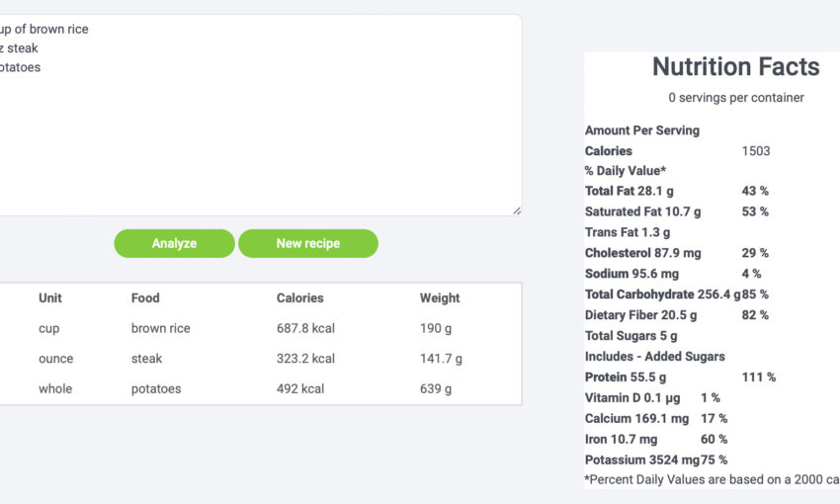Click the Potassium 3524 mg row
This screenshot has width=840, height=504.
pyautogui.click(x=642, y=460)
